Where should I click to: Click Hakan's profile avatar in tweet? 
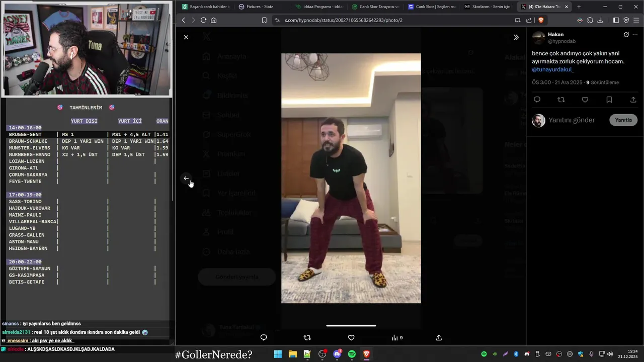click(538, 38)
